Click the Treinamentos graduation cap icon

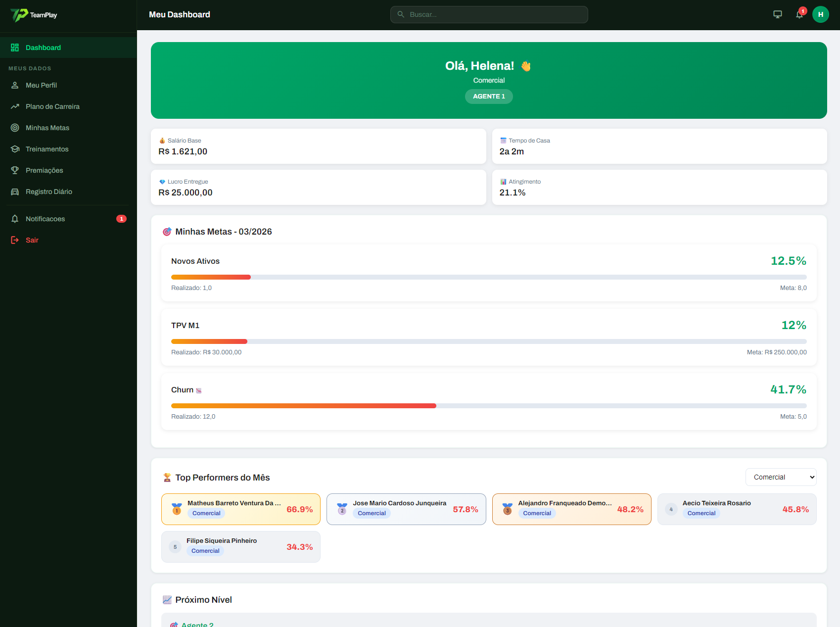tap(15, 149)
